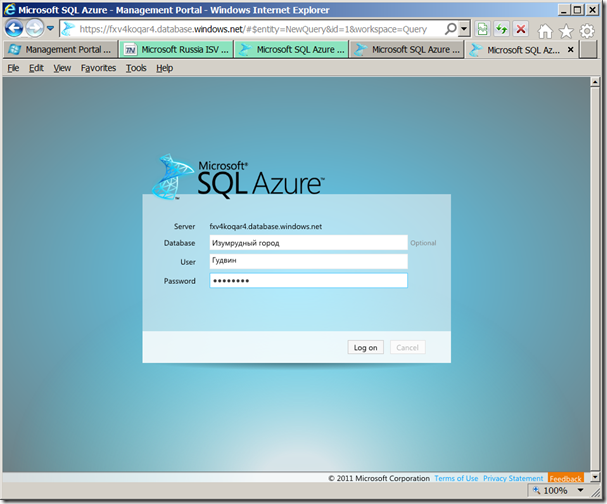The image size is (607, 504).
Task: Click the Database input field
Action: point(309,243)
